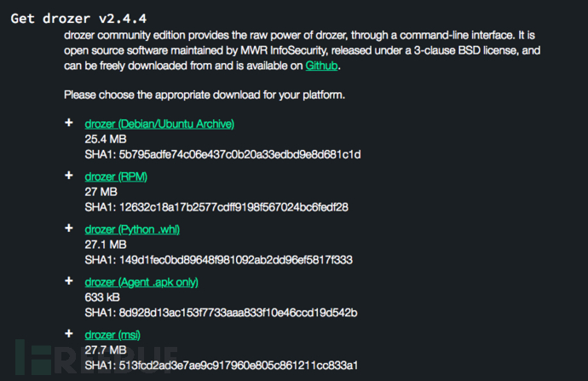Download the drozer (RPM) package
588x381 pixels.
pyautogui.click(x=117, y=176)
